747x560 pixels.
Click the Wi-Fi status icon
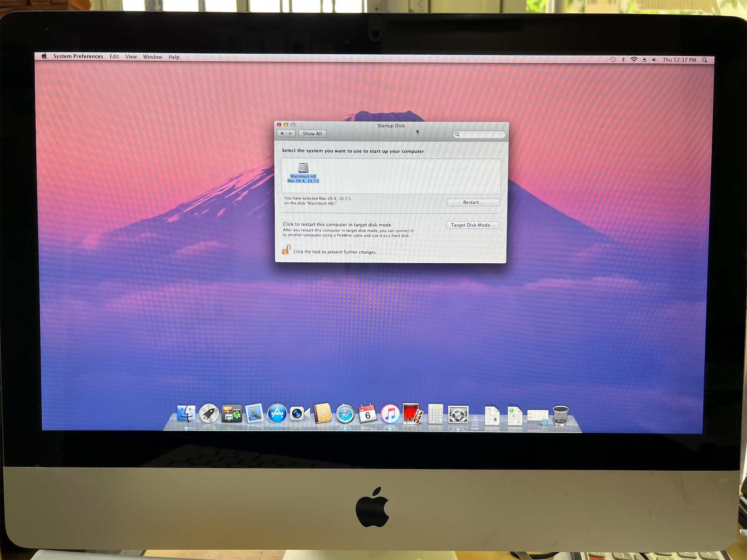(634, 60)
